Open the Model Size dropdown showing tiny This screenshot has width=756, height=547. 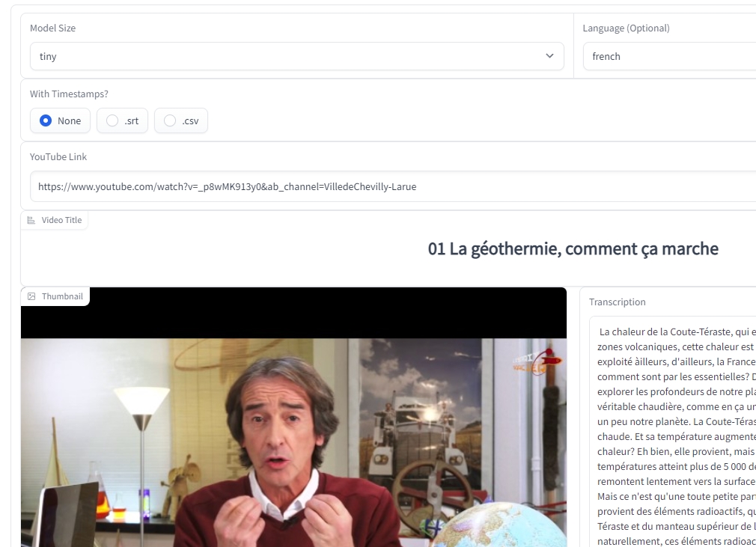(x=296, y=56)
